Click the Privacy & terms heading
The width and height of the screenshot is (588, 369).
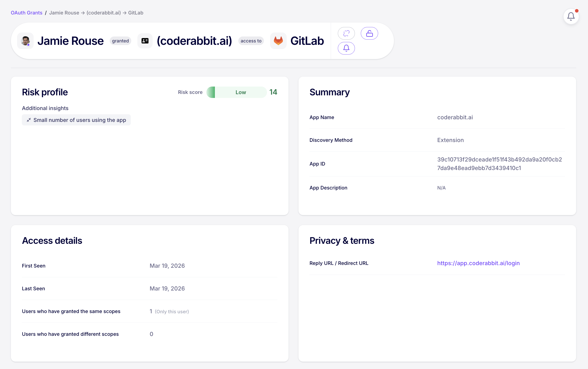342,241
